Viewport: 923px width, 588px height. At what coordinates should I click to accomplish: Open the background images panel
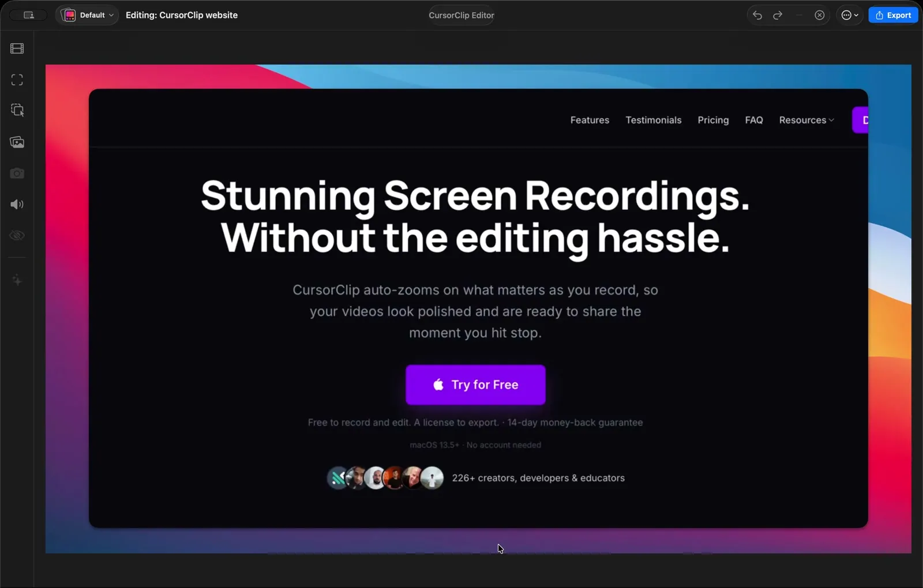[x=17, y=142]
